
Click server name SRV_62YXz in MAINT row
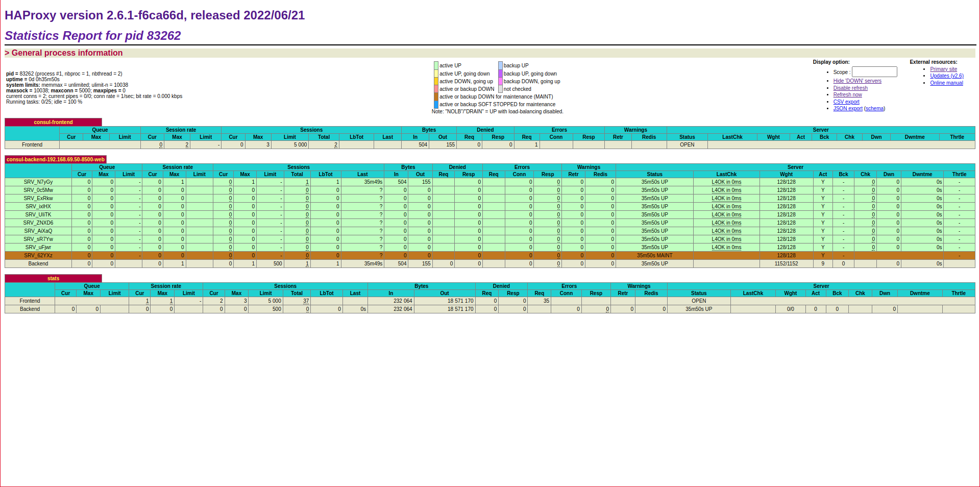click(38, 256)
